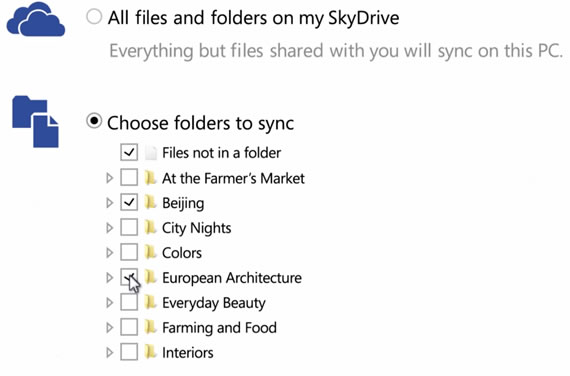Select the Colors folder label
The image size is (570, 376).
pyautogui.click(x=182, y=253)
